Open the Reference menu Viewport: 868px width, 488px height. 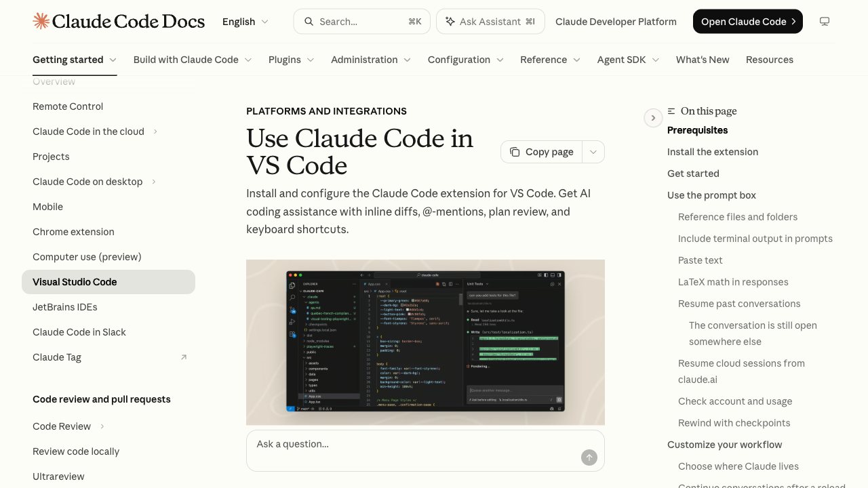click(x=551, y=60)
